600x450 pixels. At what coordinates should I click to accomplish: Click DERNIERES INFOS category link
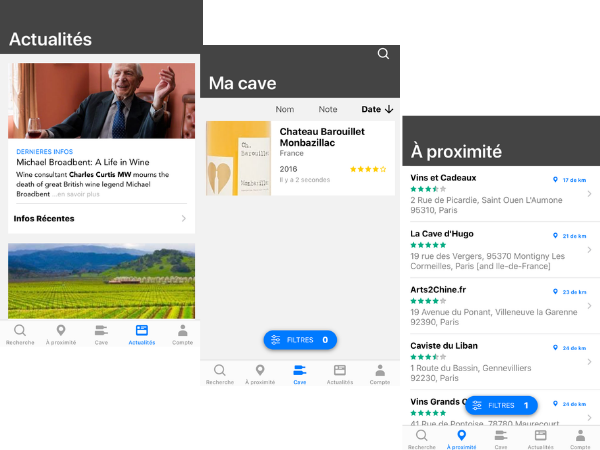(x=44, y=152)
